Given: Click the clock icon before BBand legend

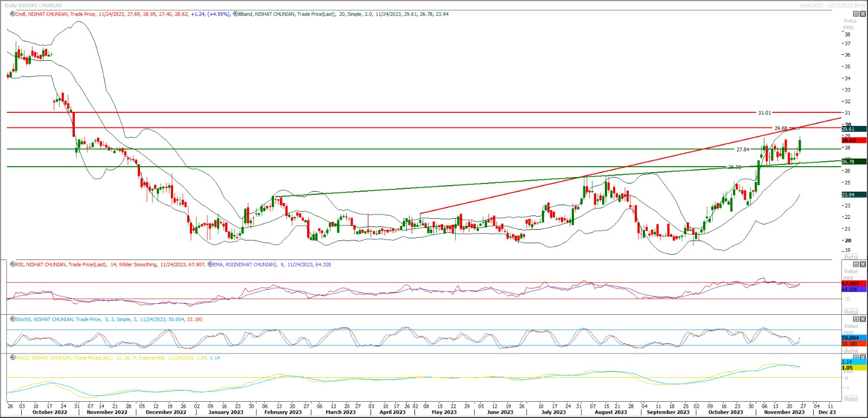Looking at the screenshot, I should tap(235, 14).
